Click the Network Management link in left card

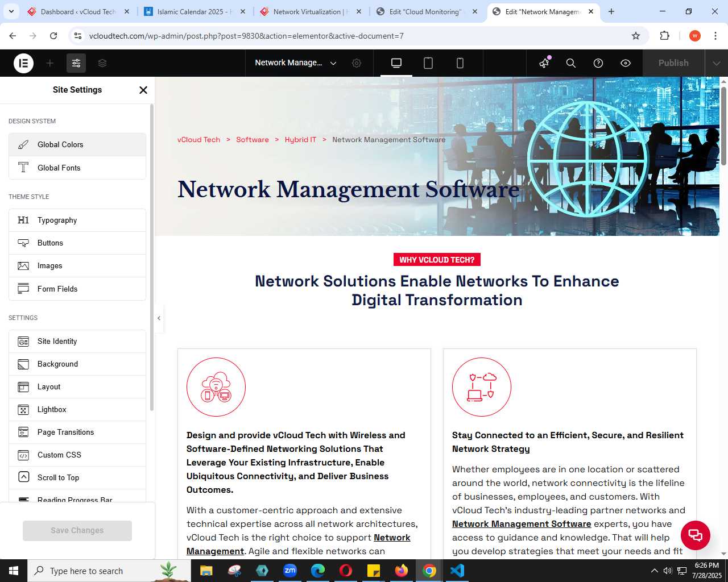tap(299, 544)
